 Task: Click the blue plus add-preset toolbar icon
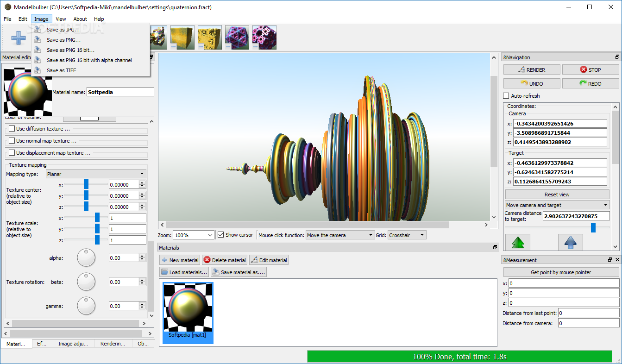click(x=19, y=38)
